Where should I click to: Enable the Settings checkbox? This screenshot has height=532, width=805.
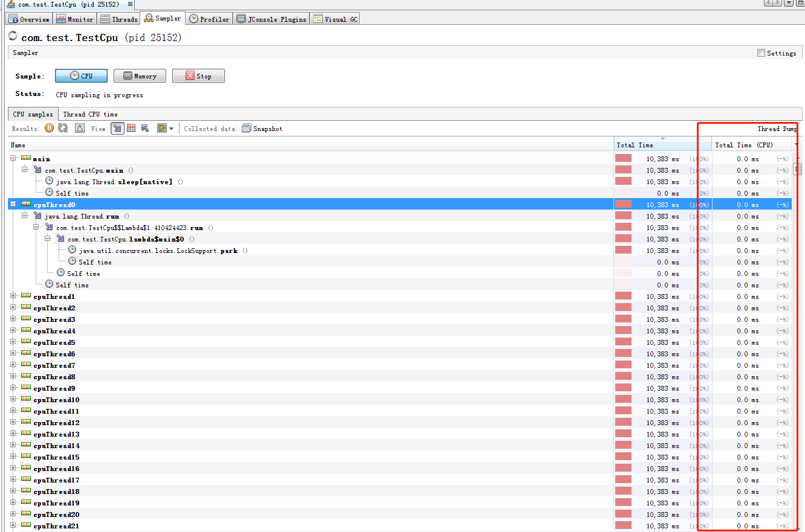pyautogui.click(x=761, y=53)
